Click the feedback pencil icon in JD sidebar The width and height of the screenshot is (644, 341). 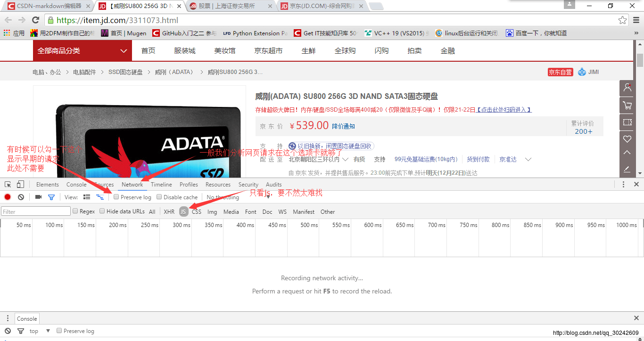tap(627, 169)
